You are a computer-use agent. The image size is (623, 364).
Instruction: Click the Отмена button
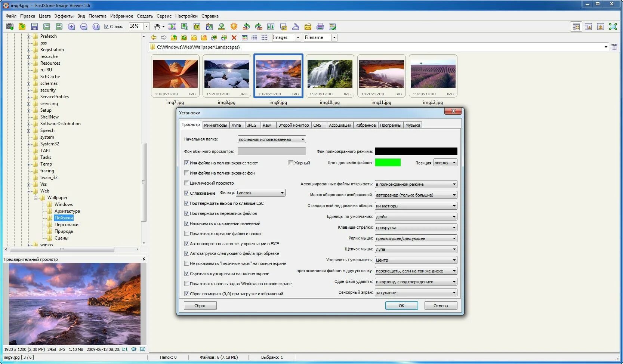[x=441, y=306]
